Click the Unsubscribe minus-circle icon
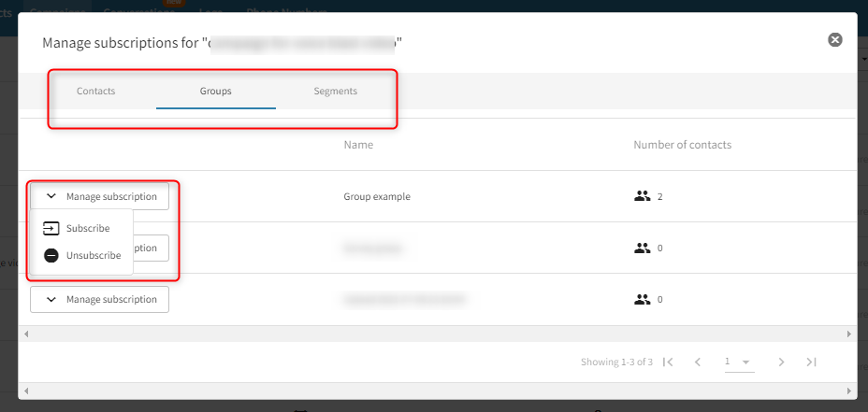The image size is (868, 412). (x=51, y=255)
